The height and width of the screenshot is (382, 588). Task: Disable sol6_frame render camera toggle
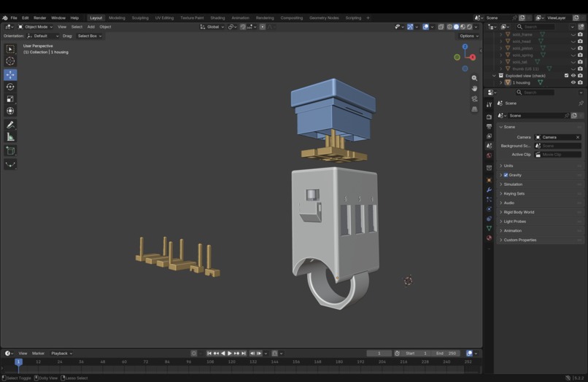(x=580, y=34)
